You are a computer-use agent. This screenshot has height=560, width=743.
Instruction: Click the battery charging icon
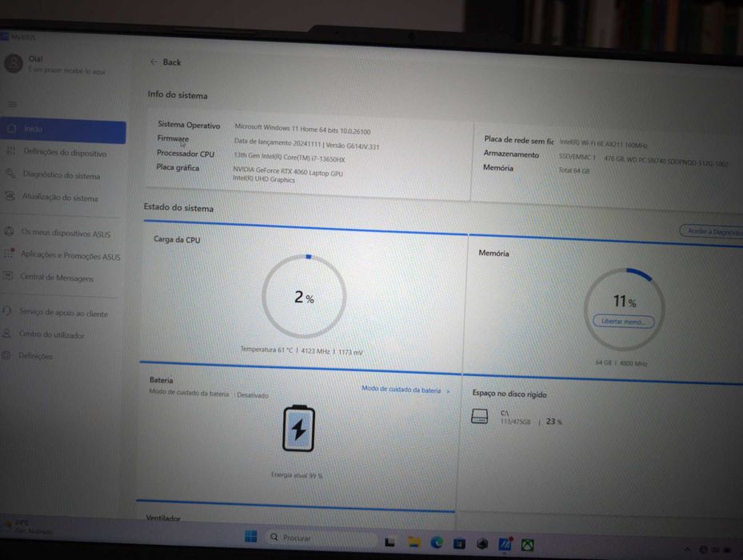[298, 428]
